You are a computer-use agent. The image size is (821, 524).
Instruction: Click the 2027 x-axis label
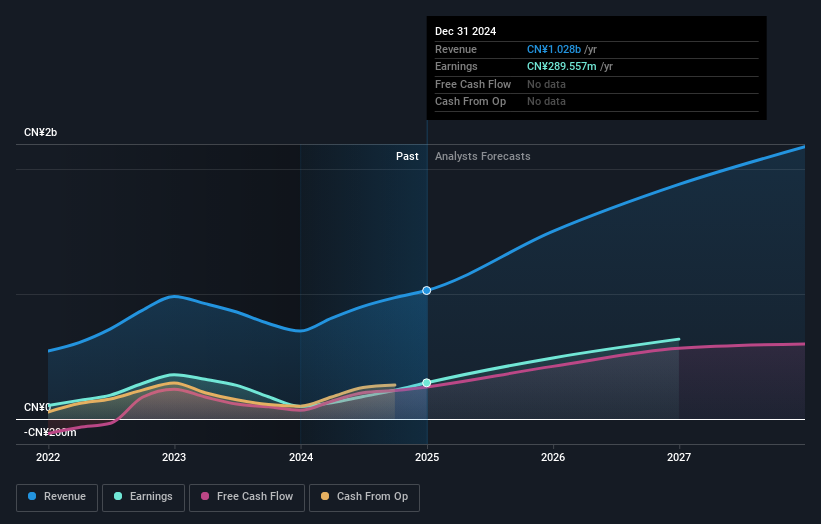point(679,458)
